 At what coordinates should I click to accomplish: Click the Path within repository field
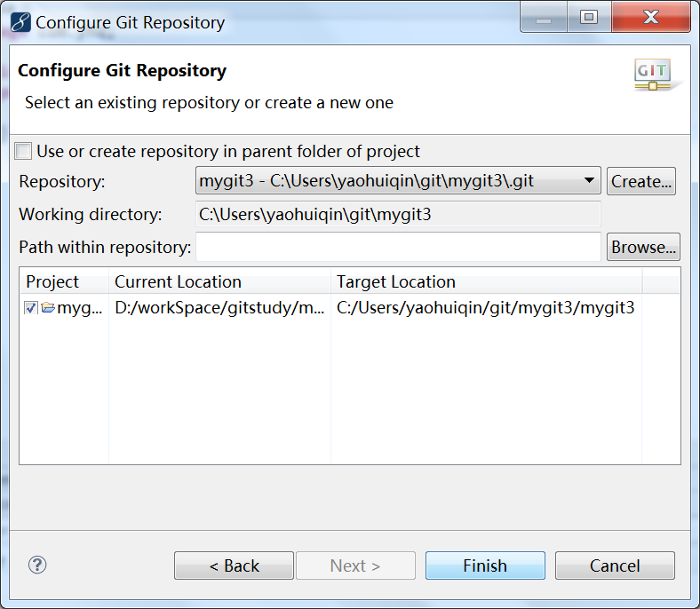[x=398, y=247]
